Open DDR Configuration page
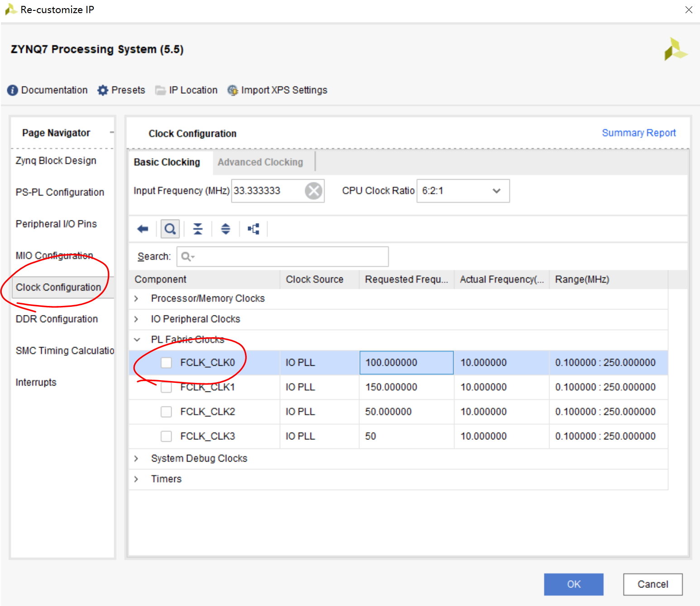The width and height of the screenshot is (700, 606). coord(57,319)
